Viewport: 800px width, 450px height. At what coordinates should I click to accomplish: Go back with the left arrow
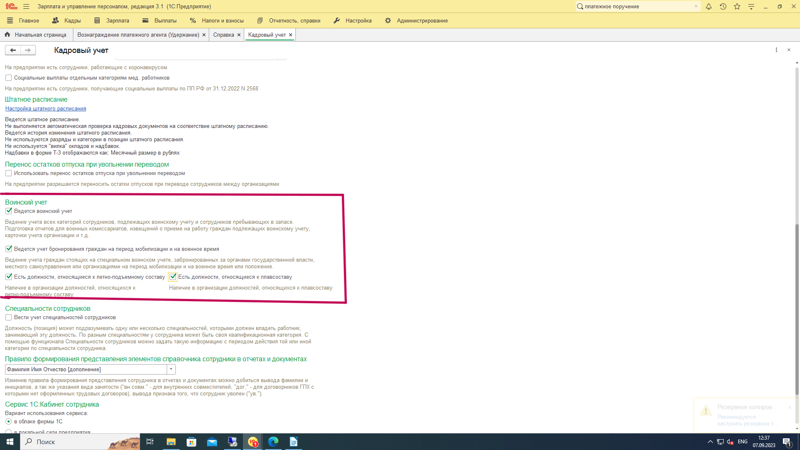[x=13, y=50]
